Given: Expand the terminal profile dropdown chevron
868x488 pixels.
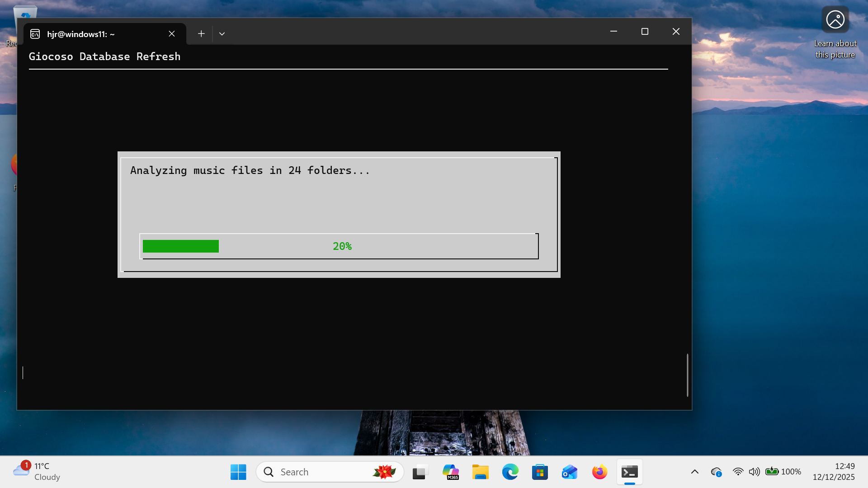Looking at the screenshot, I should pos(222,34).
